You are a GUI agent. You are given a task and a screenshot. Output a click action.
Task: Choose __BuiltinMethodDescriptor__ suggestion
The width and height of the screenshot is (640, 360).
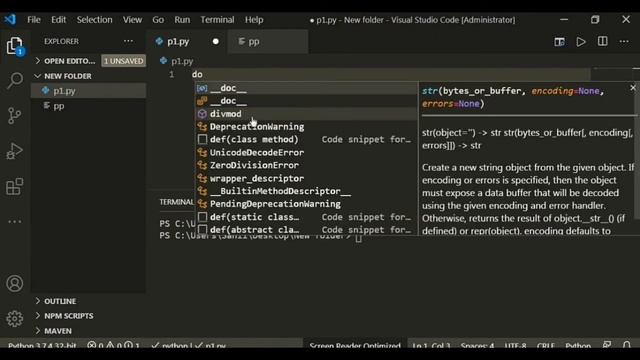click(306, 191)
